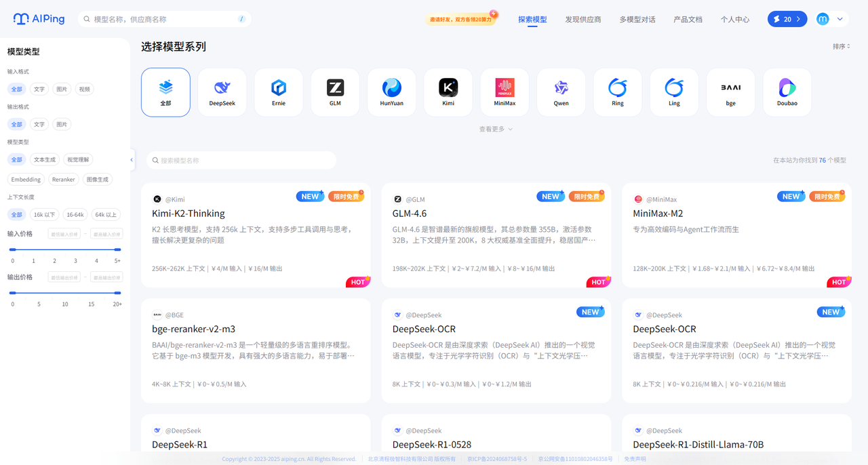
Task: Click the NEW badge on MiniMax-M2 card
Action: coord(791,197)
